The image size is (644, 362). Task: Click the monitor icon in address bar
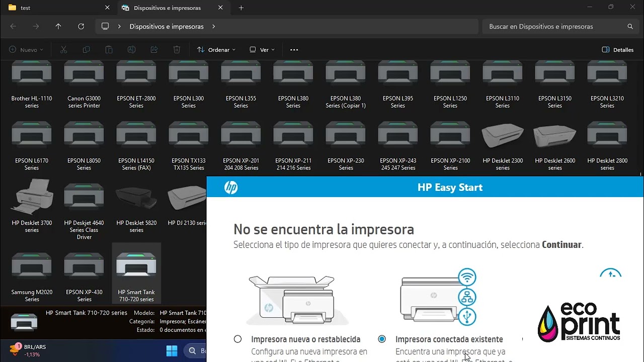pyautogui.click(x=105, y=27)
